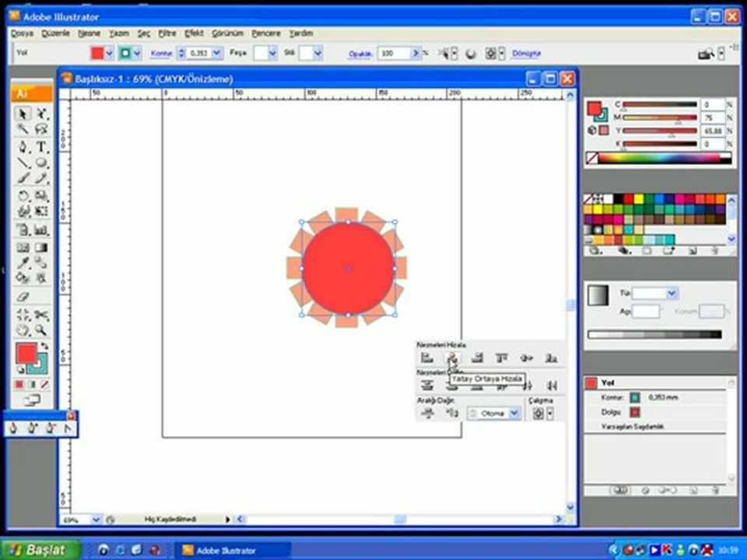Select the Scale tool
This screenshot has height=560, width=747.
tap(42, 196)
